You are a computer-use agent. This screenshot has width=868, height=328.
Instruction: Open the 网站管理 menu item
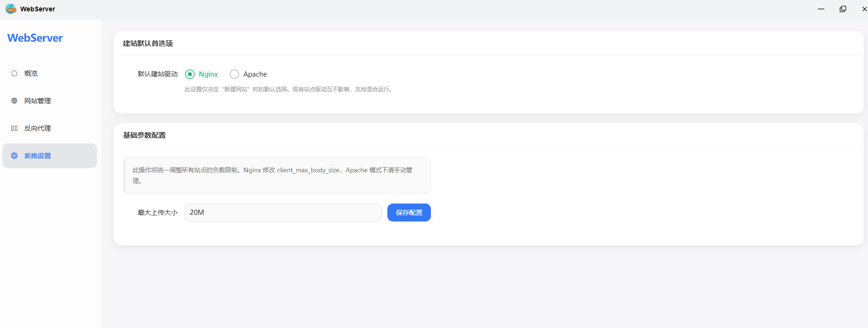point(50,101)
